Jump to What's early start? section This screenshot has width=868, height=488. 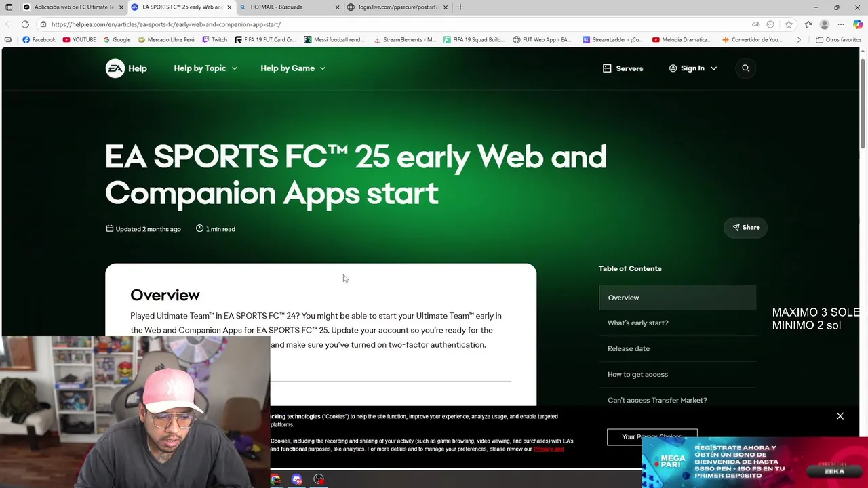click(x=637, y=323)
